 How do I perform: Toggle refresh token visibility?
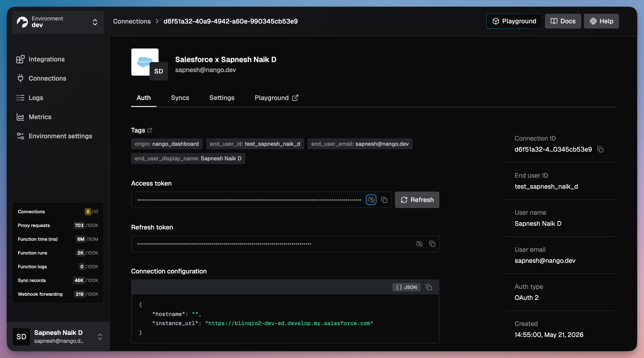click(419, 244)
